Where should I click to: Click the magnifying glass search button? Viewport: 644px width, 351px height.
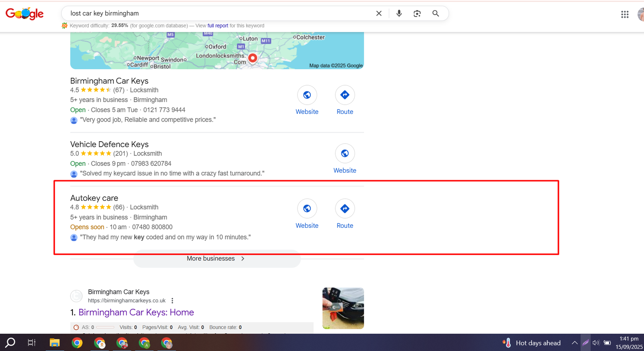click(x=436, y=13)
